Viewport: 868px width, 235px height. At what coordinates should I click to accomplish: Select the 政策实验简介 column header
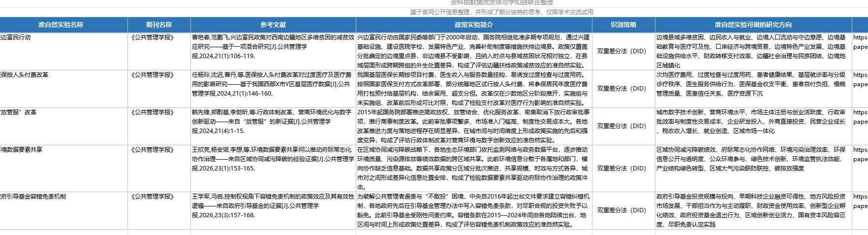(x=474, y=25)
